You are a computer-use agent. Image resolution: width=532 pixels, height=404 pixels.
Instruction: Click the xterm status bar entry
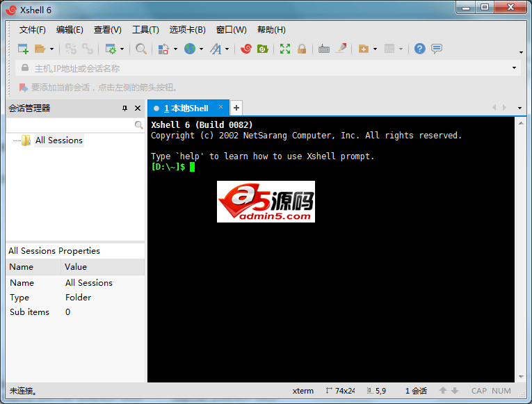pos(303,391)
